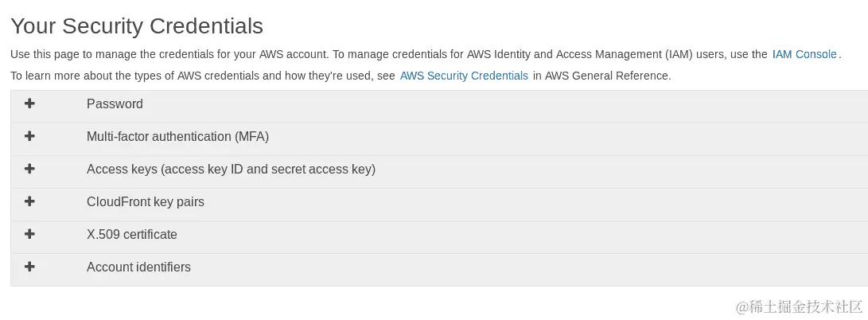This screenshot has height=320, width=868.
Task: Click the Your Security Credentials page heading
Action: point(136,25)
